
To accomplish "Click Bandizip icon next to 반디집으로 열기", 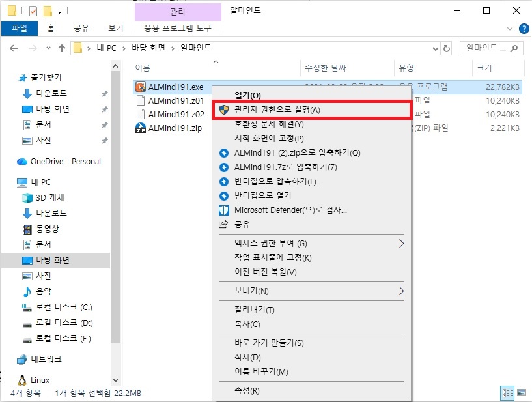I will click(224, 195).
